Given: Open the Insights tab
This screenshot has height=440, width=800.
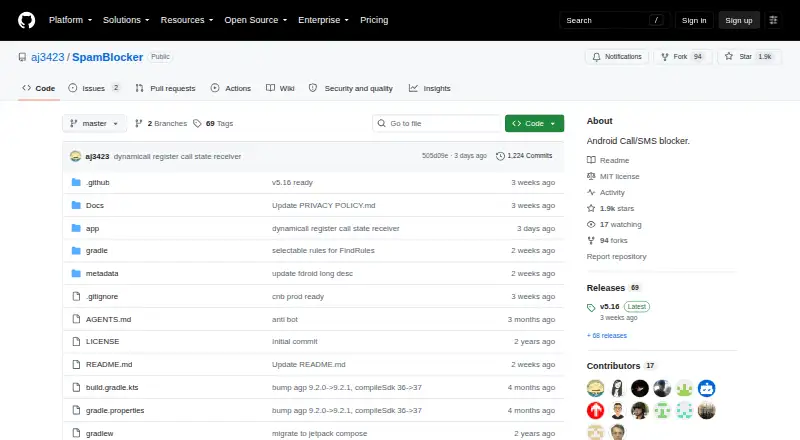Looking at the screenshot, I should coord(430,88).
